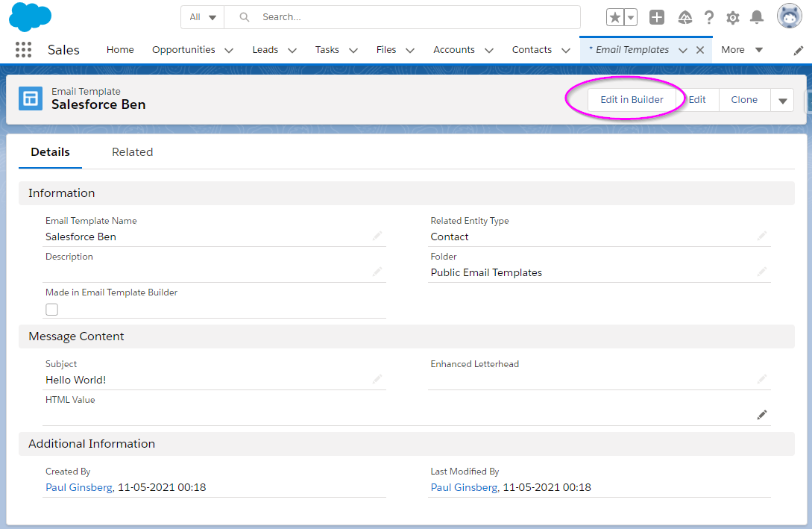The image size is (812, 529).
Task: Edit the Folder field pencil icon
Action: tap(762, 272)
